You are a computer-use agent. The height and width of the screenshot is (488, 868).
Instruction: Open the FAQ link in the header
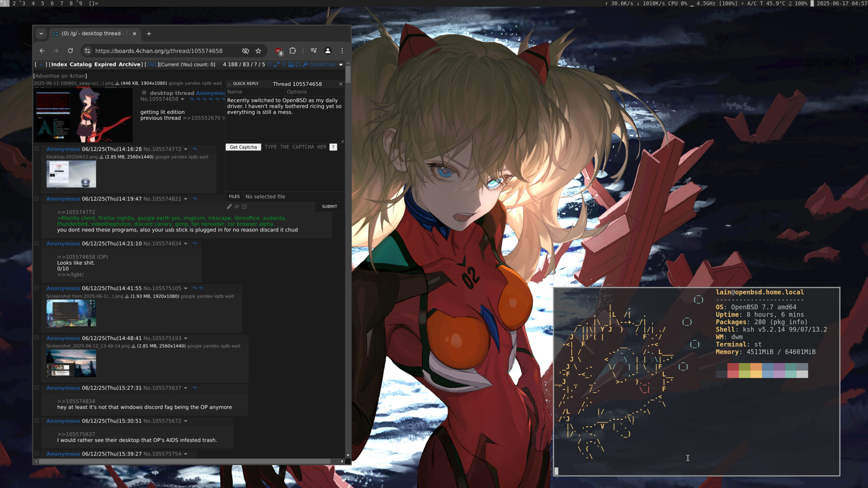(x=152, y=65)
